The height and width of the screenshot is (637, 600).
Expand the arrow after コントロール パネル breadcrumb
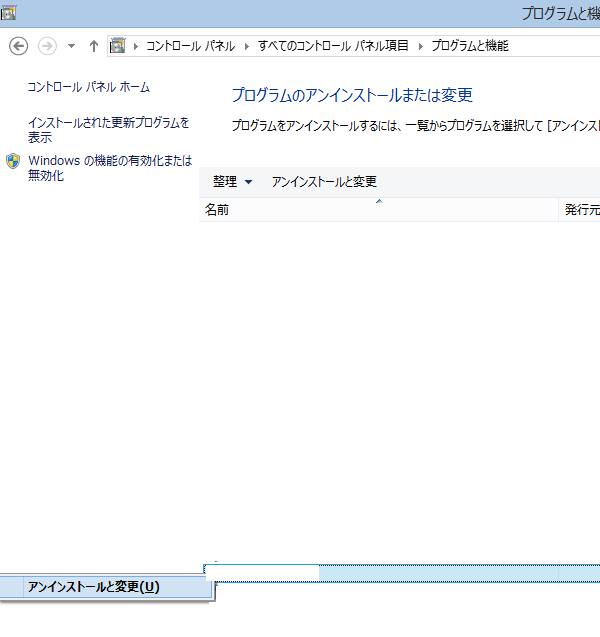(247, 46)
